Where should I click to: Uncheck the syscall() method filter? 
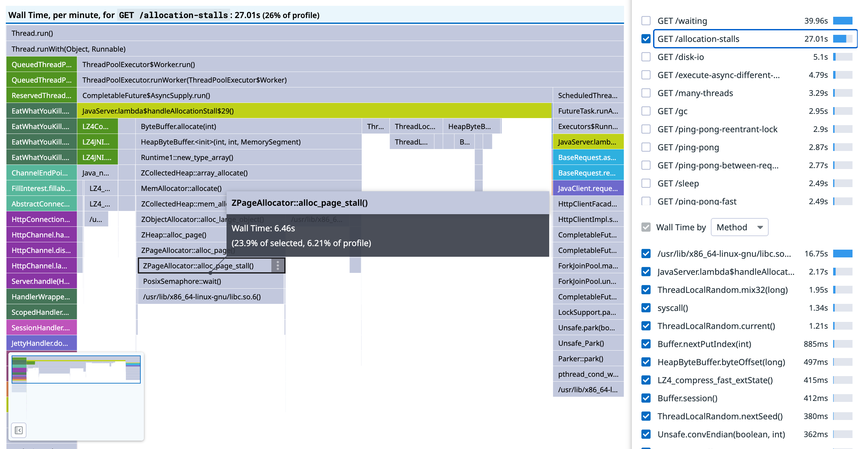[x=646, y=307]
